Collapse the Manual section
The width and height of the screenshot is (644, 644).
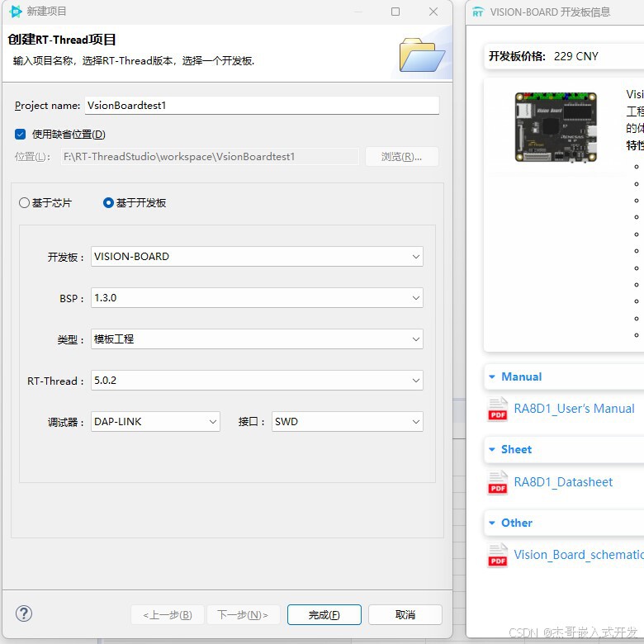[x=492, y=376]
